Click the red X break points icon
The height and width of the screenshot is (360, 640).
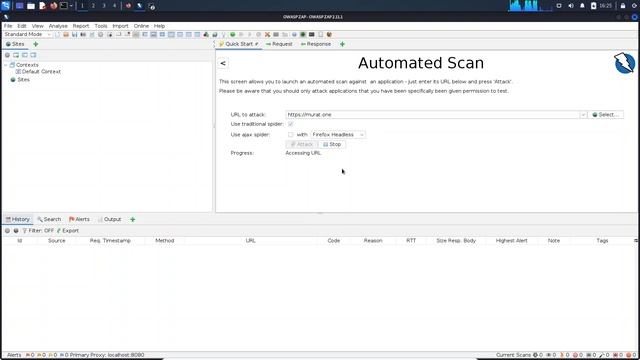pos(267,35)
